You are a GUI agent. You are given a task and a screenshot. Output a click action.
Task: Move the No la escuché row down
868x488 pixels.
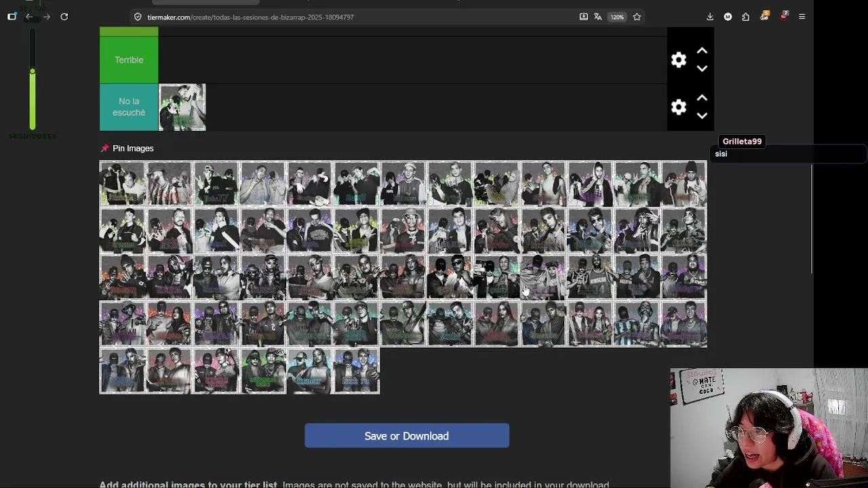(702, 116)
